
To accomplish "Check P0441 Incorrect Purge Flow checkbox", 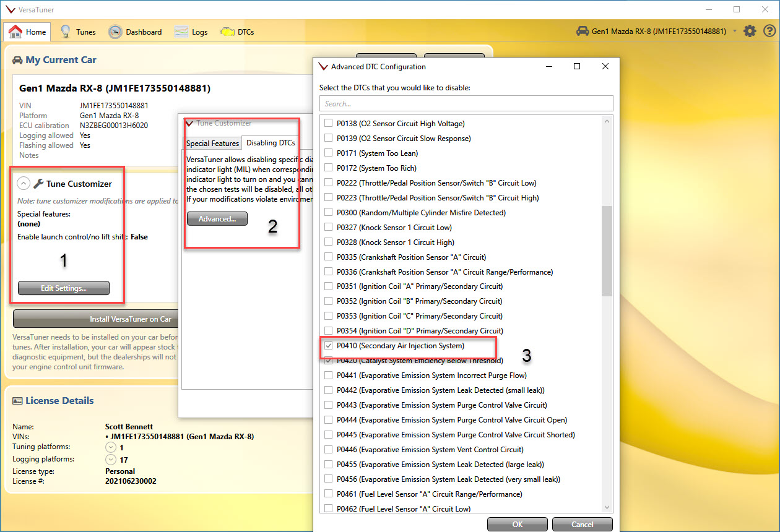I will (x=328, y=375).
